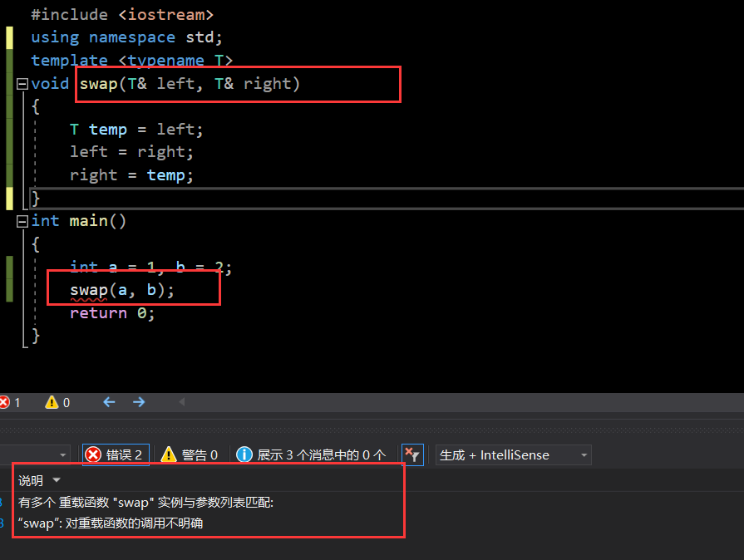744x560 pixels.
Task: Click the line right = temp;
Action: pos(131,175)
